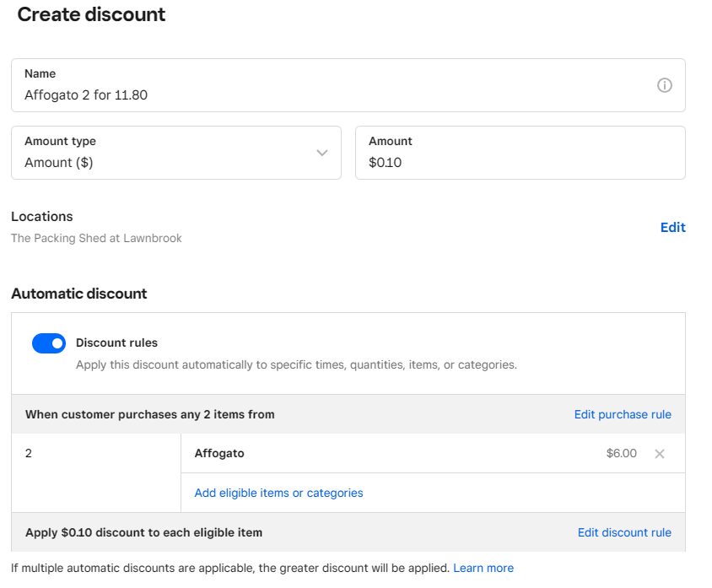Remove Affogato with the X icon
This screenshot has width=712, height=588.
660,454
